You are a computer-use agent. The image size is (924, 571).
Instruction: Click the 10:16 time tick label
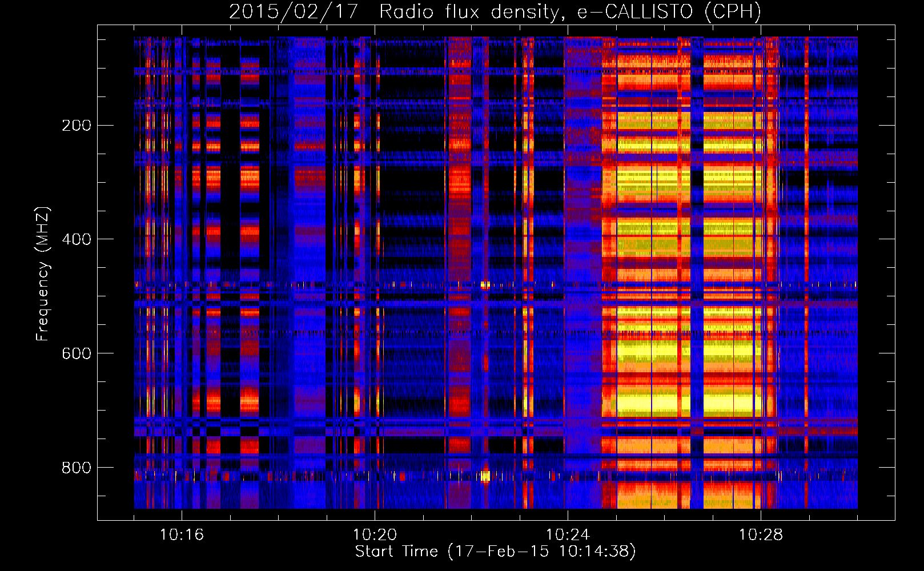182,535
